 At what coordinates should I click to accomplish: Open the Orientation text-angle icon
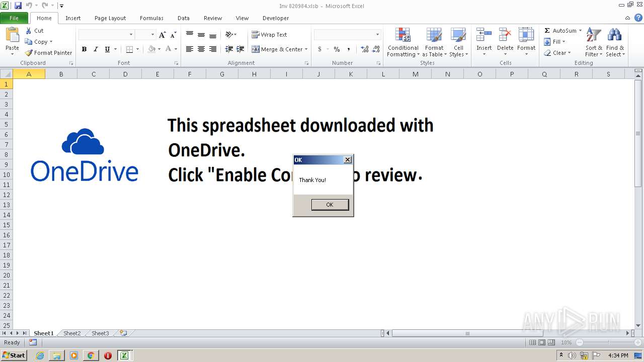229,35
